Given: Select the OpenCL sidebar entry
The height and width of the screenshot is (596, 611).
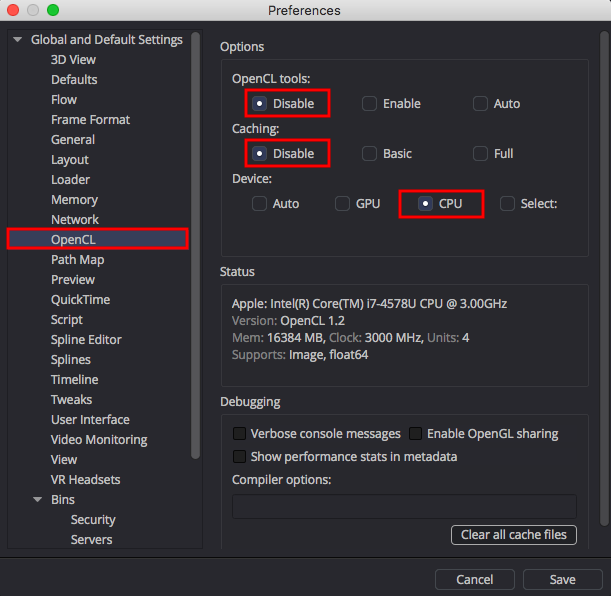Looking at the screenshot, I should [x=97, y=239].
